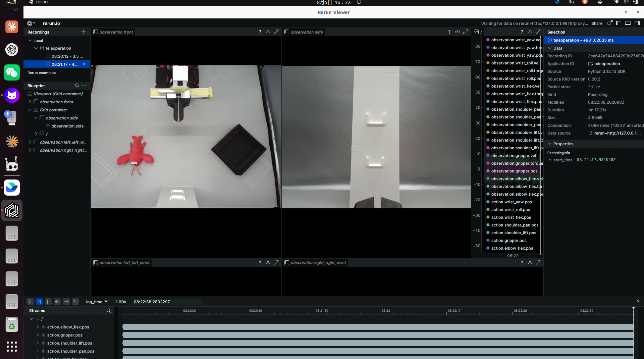Toggle the right selection panel
This screenshot has height=359, width=644.
pos(637,23)
